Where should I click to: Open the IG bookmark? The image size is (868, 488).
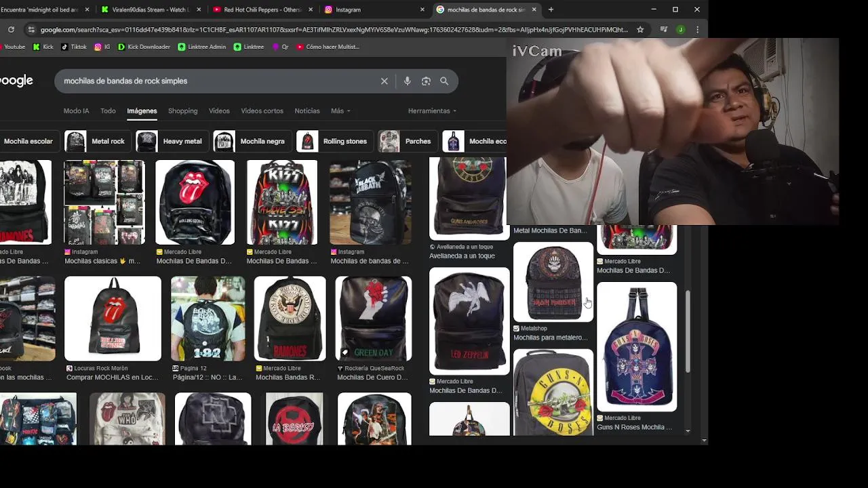(102, 47)
